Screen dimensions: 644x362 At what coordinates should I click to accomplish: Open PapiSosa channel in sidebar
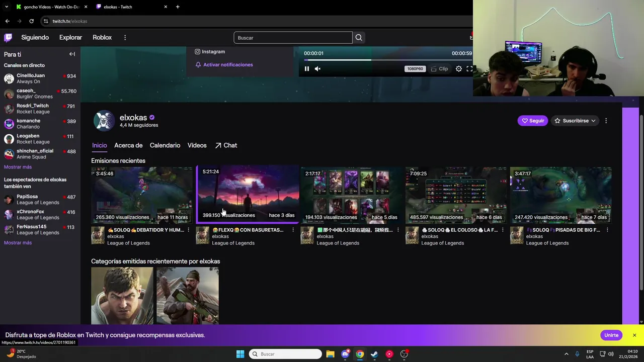pyautogui.click(x=40, y=200)
